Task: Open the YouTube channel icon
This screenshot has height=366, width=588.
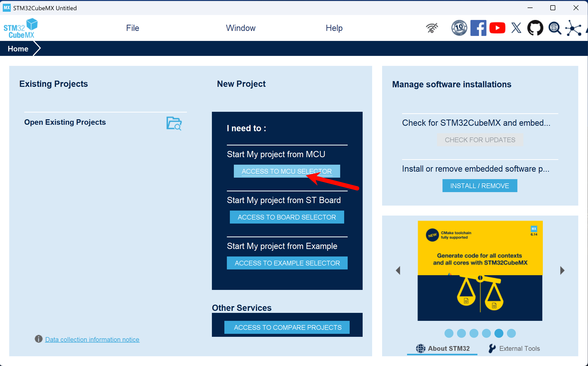Action: [x=497, y=28]
